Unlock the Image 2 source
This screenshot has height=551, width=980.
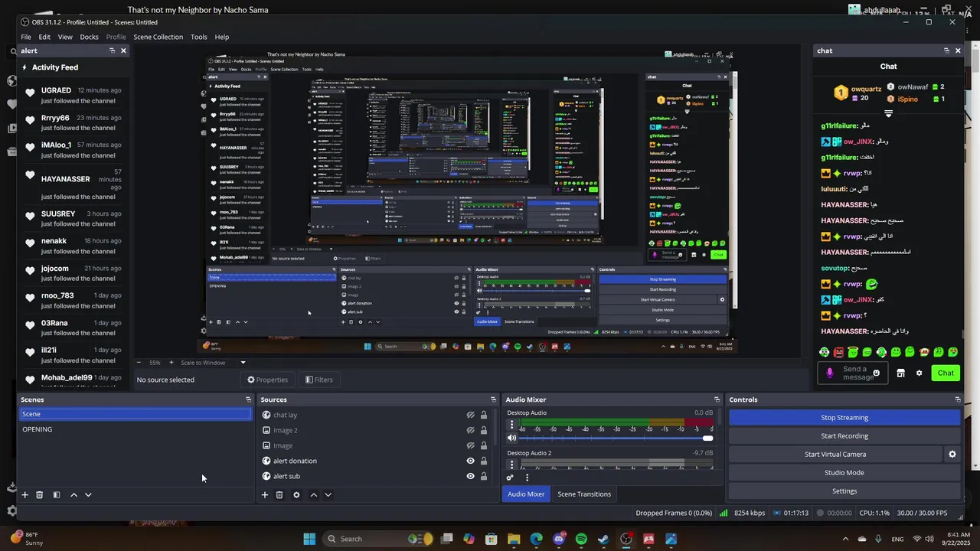[484, 430]
